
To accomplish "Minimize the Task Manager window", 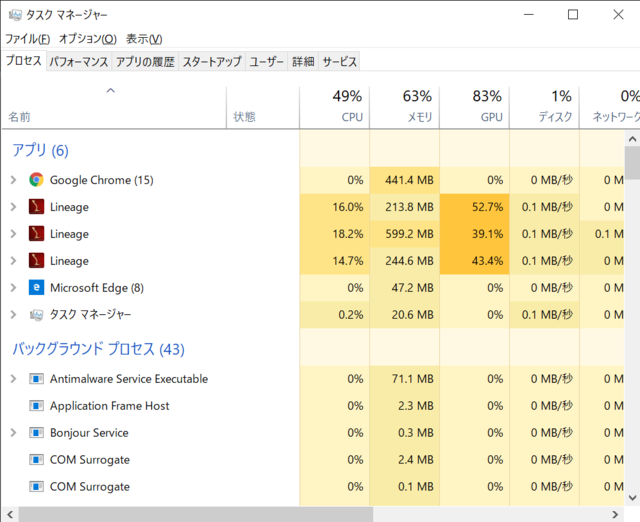I will click(529, 15).
